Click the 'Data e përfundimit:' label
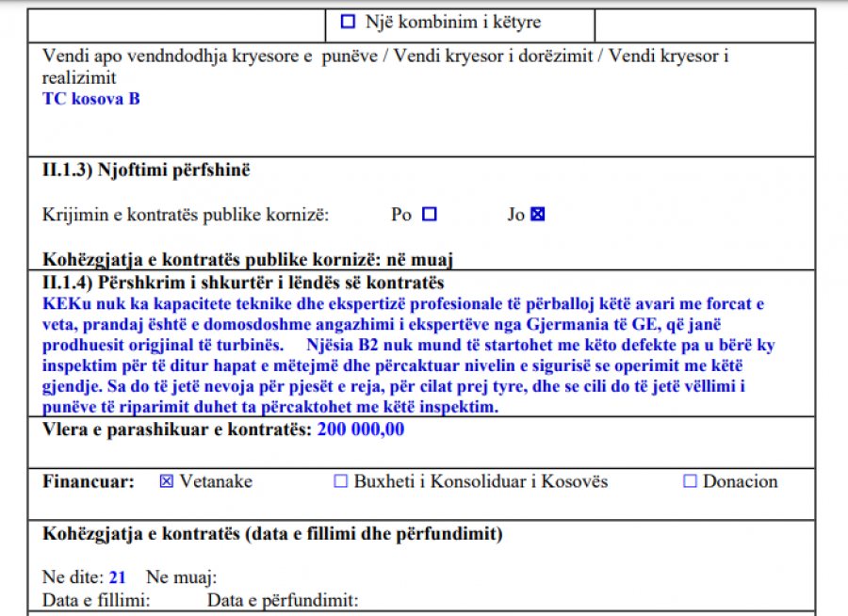Image resolution: width=848 pixels, height=616 pixels. pos(283,600)
